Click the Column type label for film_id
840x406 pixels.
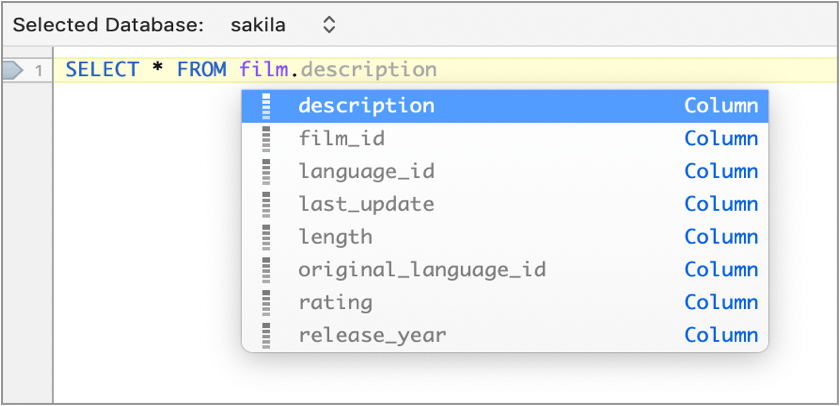click(721, 139)
